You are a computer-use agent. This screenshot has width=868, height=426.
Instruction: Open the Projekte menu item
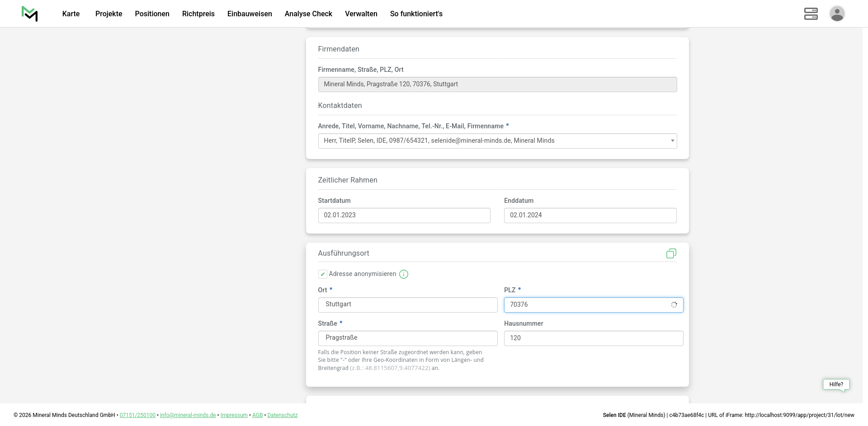click(x=108, y=14)
